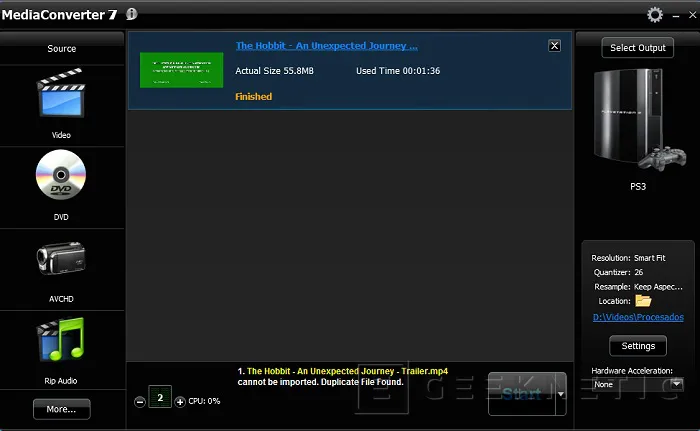This screenshot has width=700, height=431.
Task: Click the green Hobbit video thumbnail
Action: coord(181,70)
